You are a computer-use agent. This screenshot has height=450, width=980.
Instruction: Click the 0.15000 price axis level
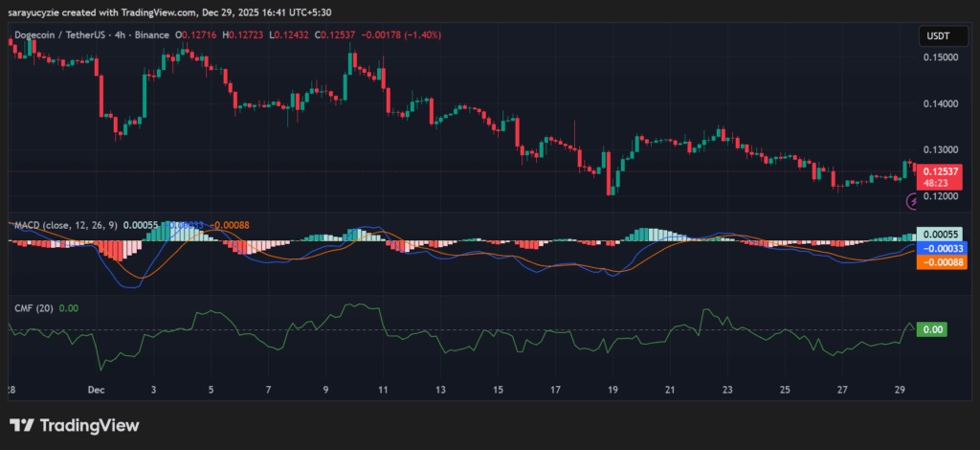click(940, 57)
